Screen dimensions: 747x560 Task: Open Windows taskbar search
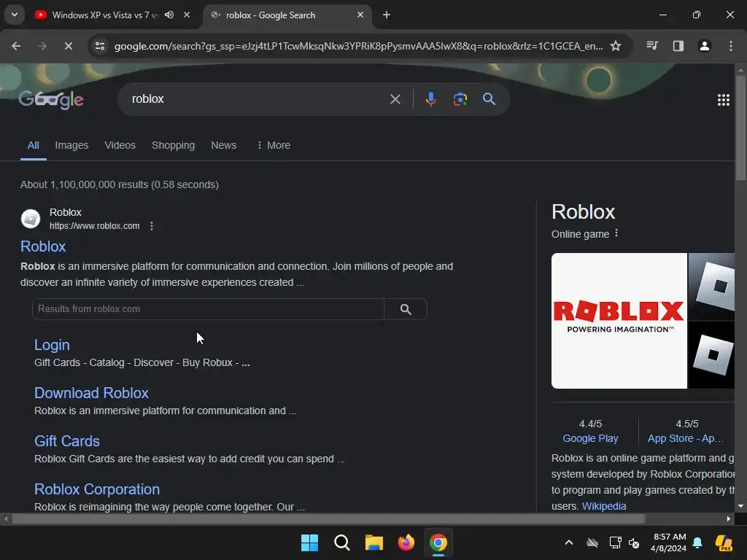point(342,542)
